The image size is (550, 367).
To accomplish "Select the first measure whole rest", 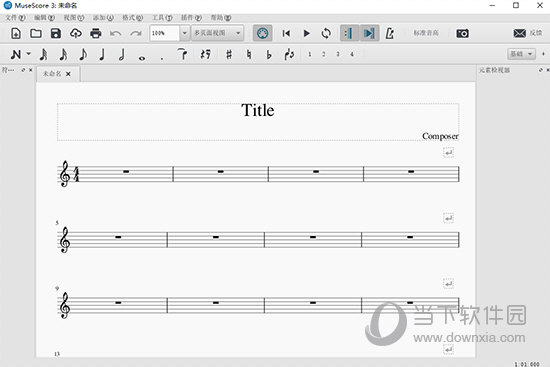I will 126,172.
